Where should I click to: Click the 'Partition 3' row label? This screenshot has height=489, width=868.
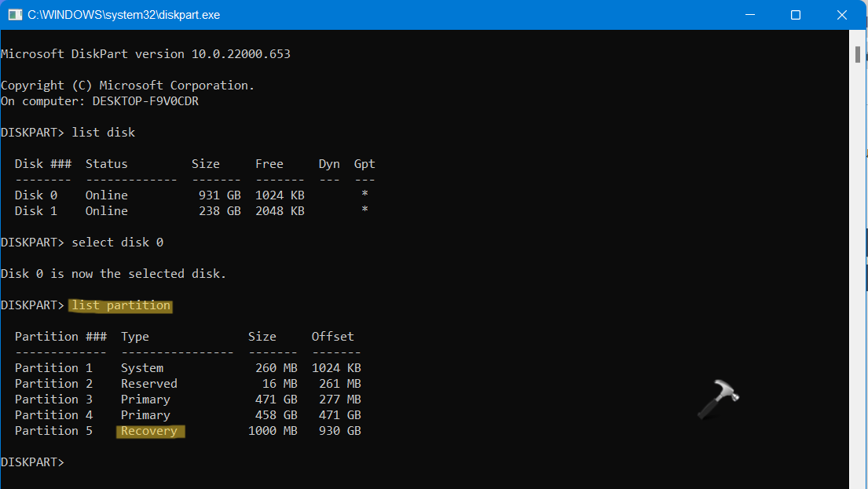coord(53,400)
